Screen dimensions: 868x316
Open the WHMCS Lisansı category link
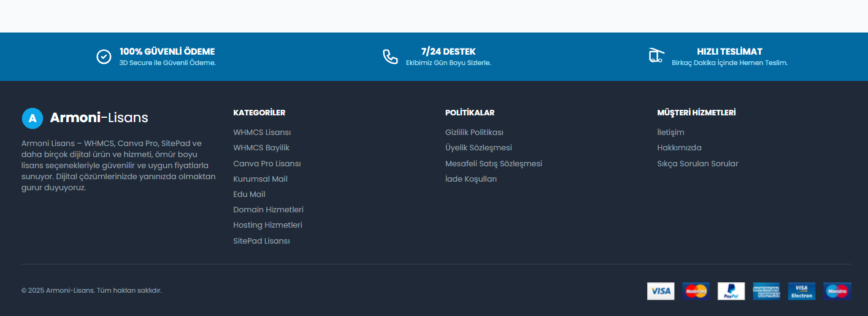[262, 133]
